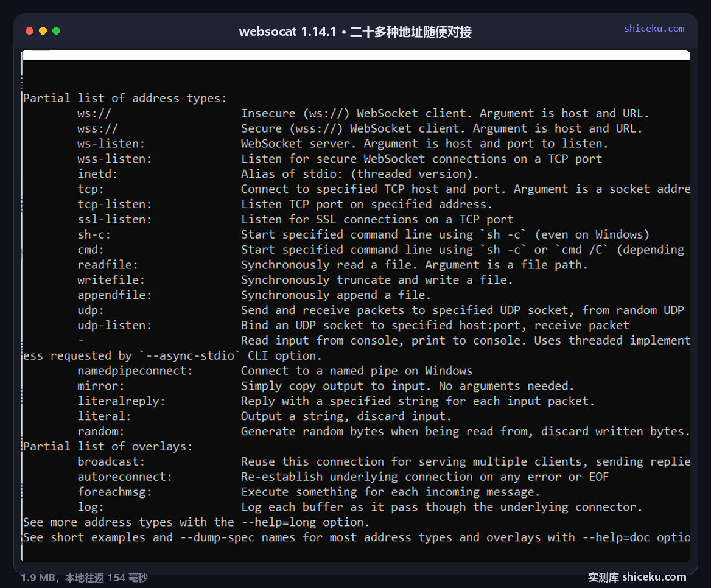Click the red close window button
Image resolution: width=711 pixels, height=588 pixels.
pos(29,31)
